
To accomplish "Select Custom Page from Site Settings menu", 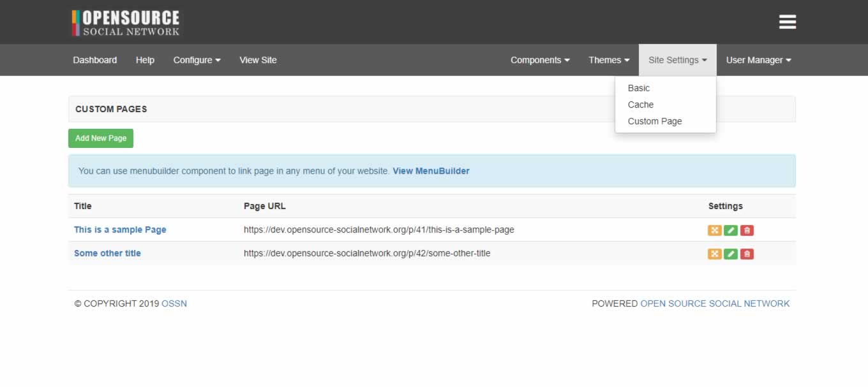I will tap(655, 121).
